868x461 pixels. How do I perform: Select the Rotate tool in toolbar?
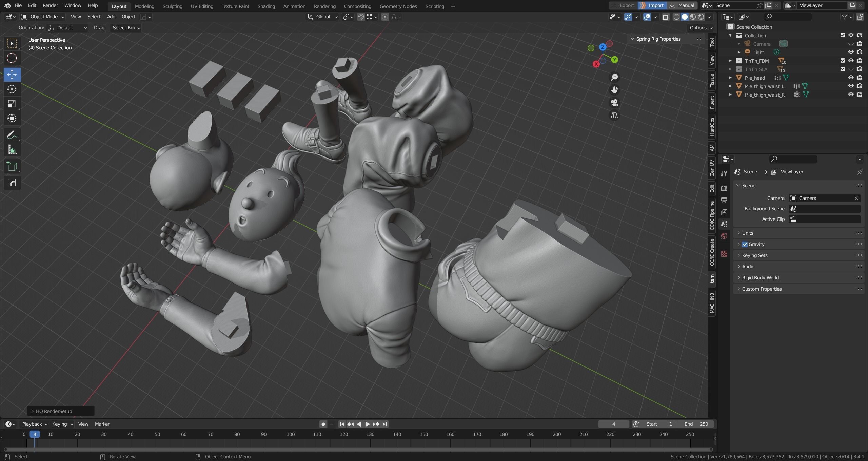[x=12, y=89]
